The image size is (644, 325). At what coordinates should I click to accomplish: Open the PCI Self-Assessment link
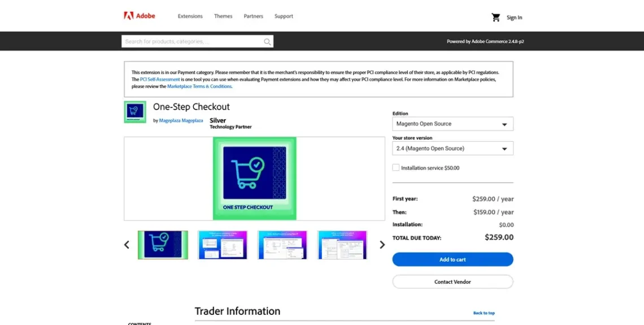click(160, 79)
